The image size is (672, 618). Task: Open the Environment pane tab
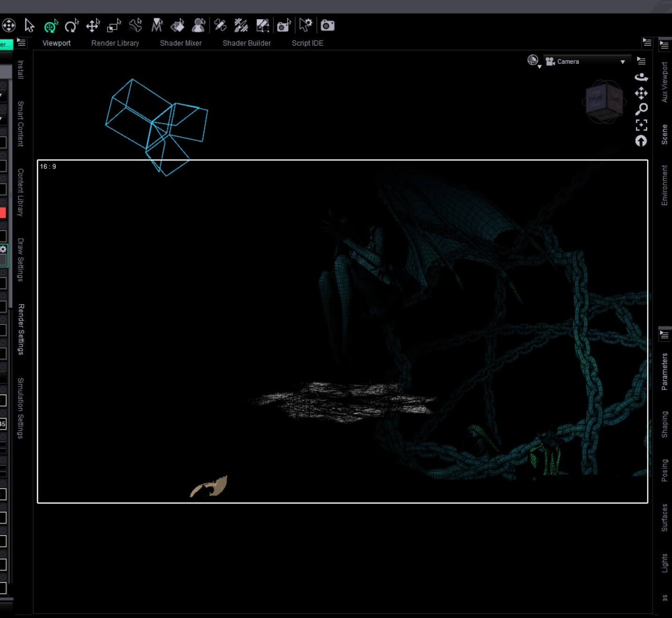tap(664, 185)
